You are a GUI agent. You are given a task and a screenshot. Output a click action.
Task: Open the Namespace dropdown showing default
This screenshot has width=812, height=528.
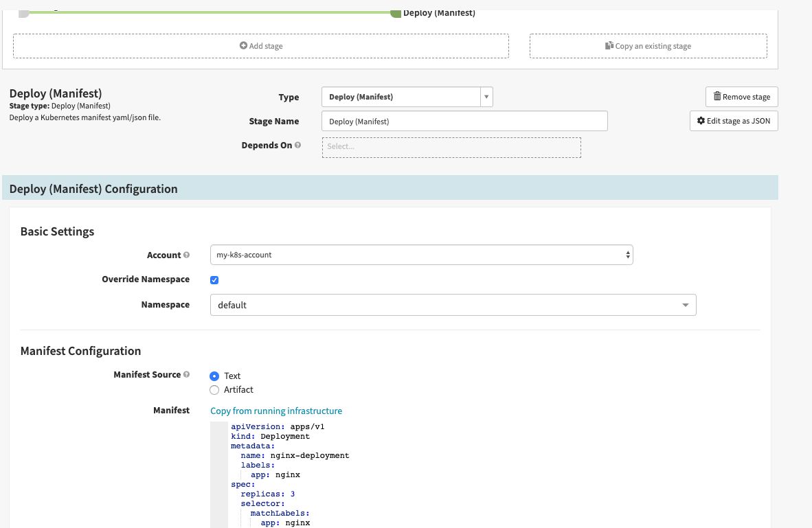pos(453,305)
